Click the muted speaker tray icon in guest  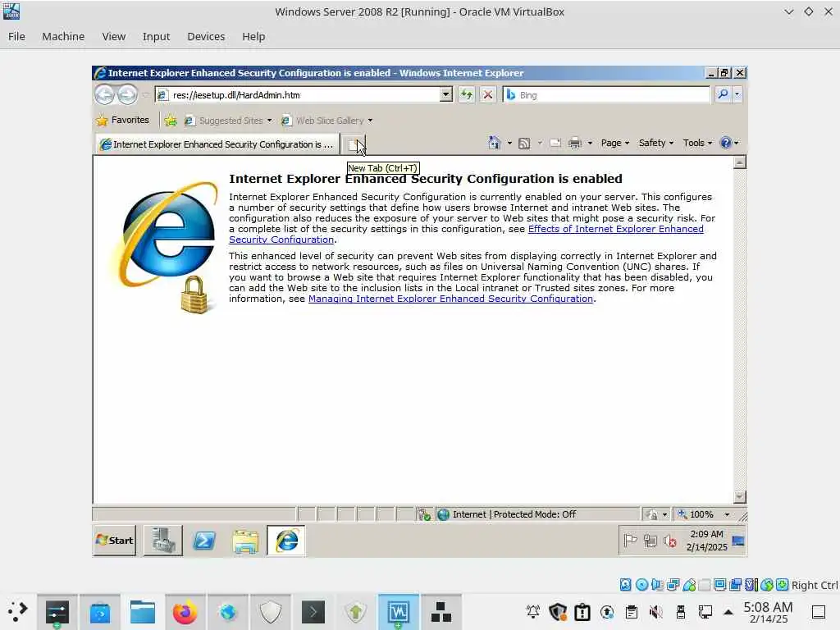point(669,541)
